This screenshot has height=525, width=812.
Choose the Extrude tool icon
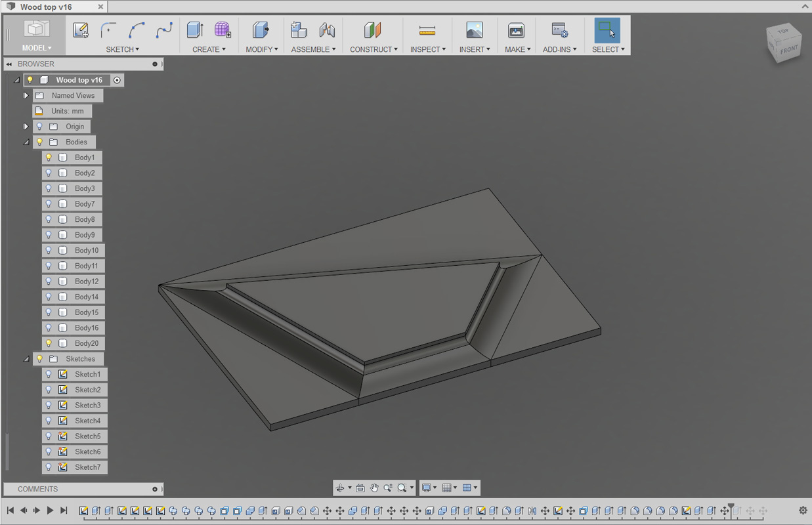195,30
